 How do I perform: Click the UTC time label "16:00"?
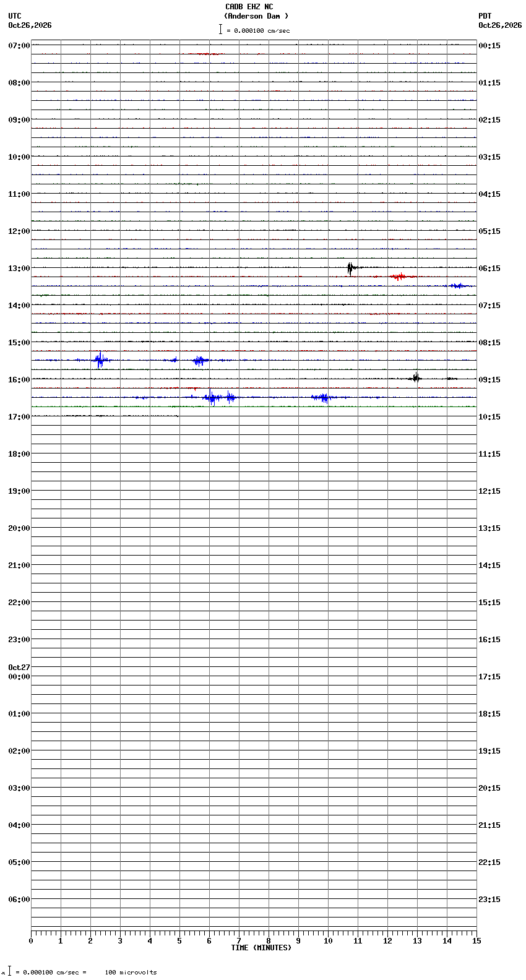(19, 380)
